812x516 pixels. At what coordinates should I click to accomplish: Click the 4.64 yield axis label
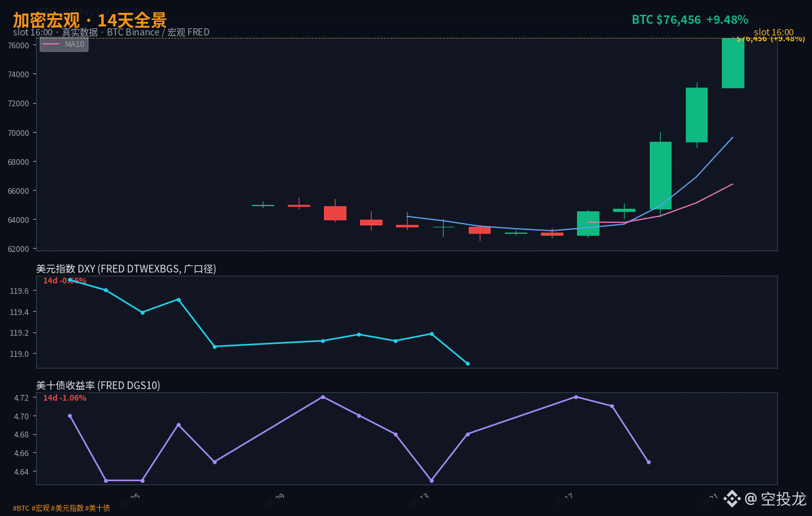[x=21, y=472]
